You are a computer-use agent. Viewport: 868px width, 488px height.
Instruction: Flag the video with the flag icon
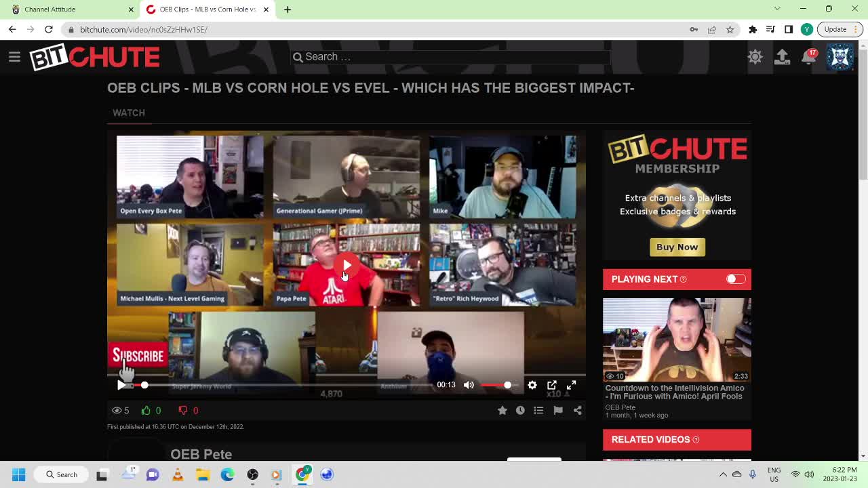558,410
